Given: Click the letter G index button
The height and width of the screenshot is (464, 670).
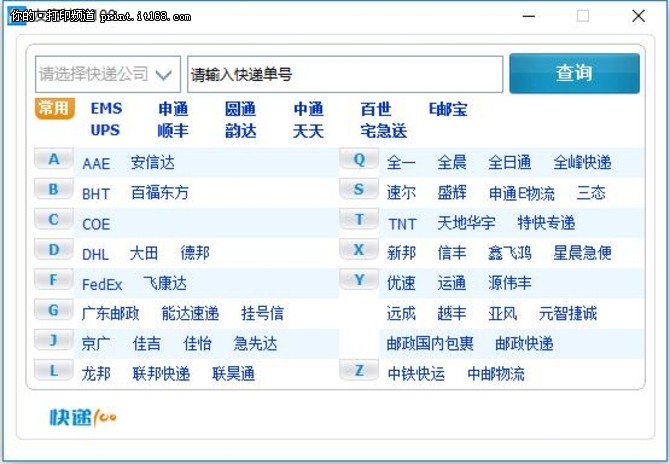Looking at the screenshot, I should [x=53, y=310].
